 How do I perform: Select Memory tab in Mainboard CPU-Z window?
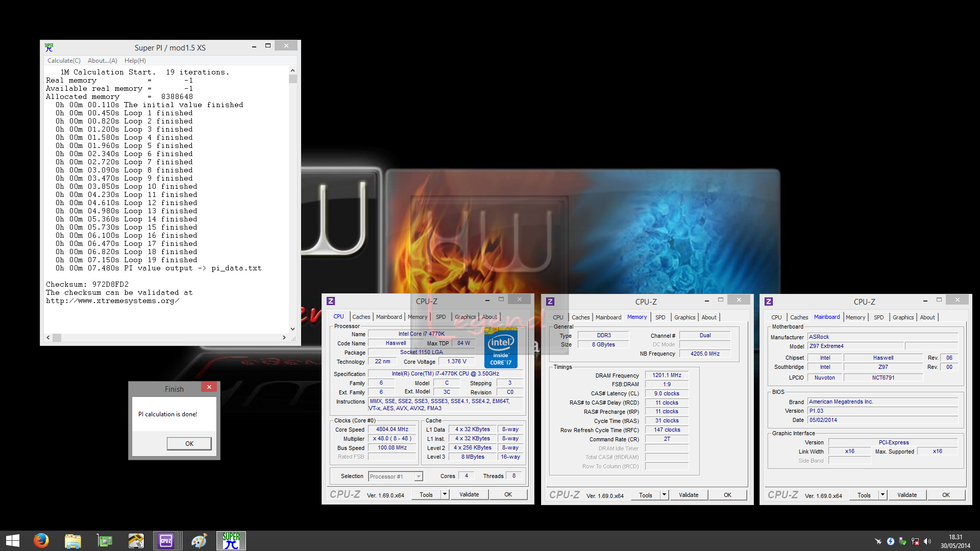coord(855,317)
